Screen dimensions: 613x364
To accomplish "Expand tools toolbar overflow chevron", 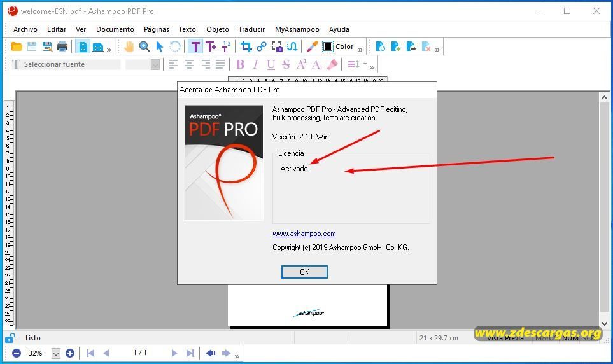I will point(360,50).
